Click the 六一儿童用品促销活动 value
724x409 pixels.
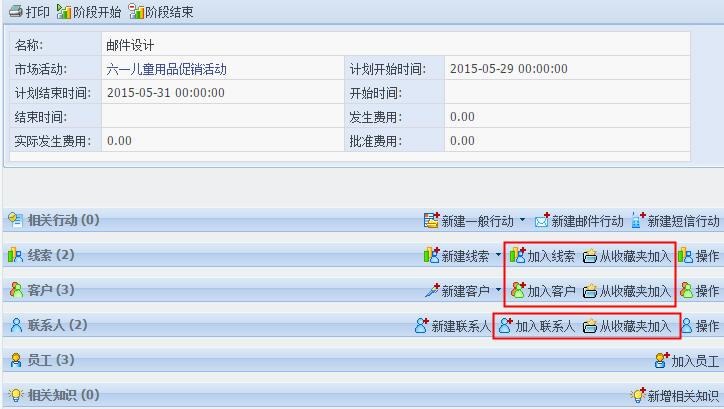(x=166, y=69)
